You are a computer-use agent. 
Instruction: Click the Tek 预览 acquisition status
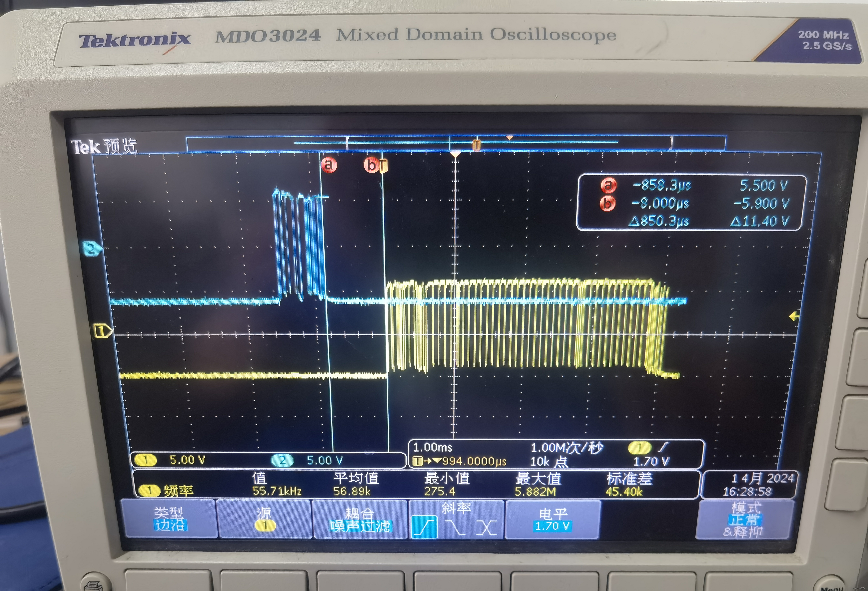104,146
